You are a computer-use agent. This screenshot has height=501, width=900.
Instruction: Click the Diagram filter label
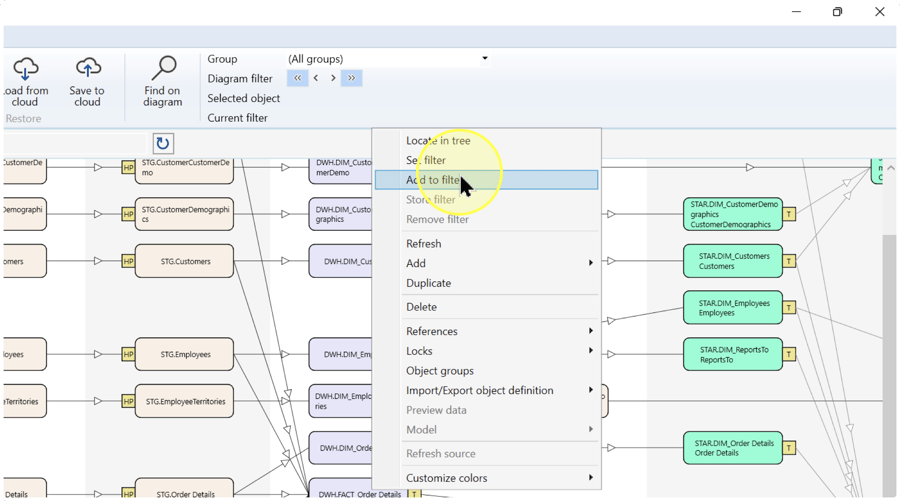pyautogui.click(x=240, y=79)
